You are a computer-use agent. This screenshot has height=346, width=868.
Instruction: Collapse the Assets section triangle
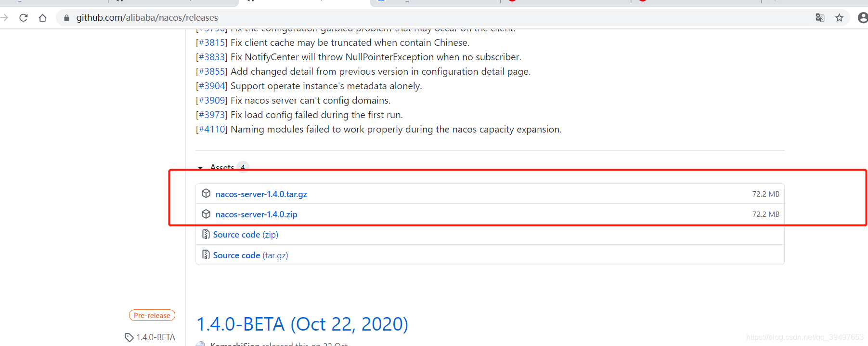[200, 168]
